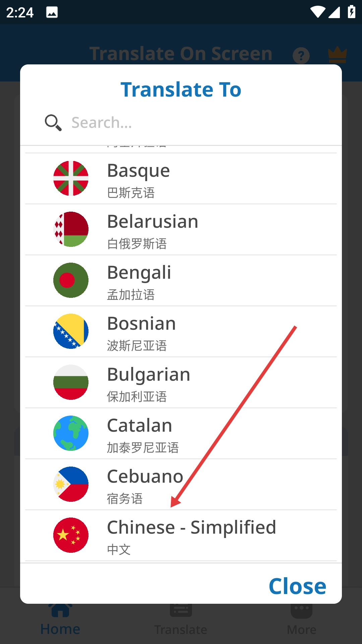Tap the Belarusian flag icon
The height and width of the screenshot is (644, 362).
coord(71,229)
